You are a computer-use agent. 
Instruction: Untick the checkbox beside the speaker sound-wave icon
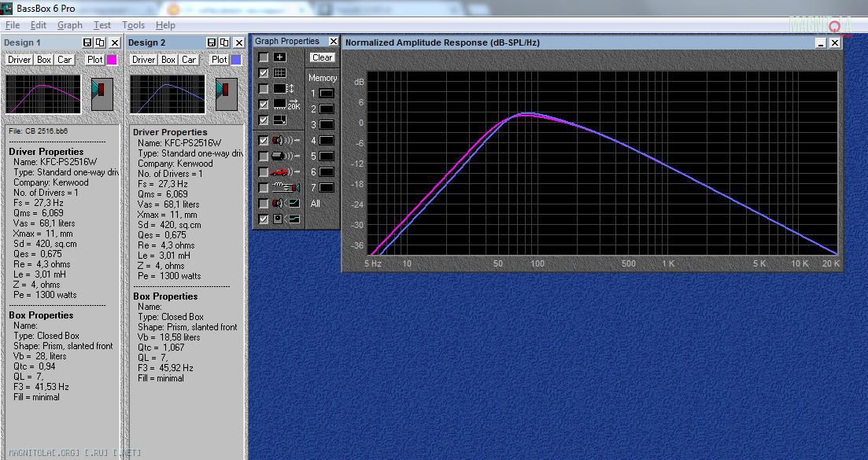click(264, 141)
